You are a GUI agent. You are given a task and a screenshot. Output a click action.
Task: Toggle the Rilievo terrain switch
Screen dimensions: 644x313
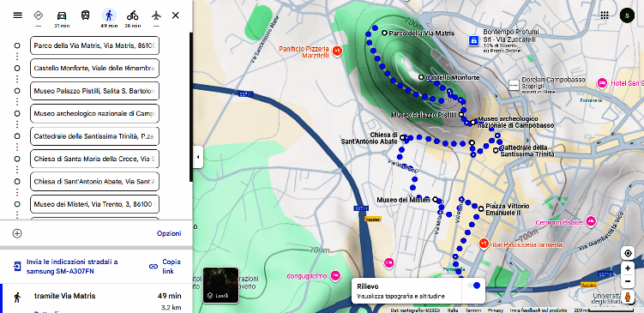pyautogui.click(x=473, y=286)
